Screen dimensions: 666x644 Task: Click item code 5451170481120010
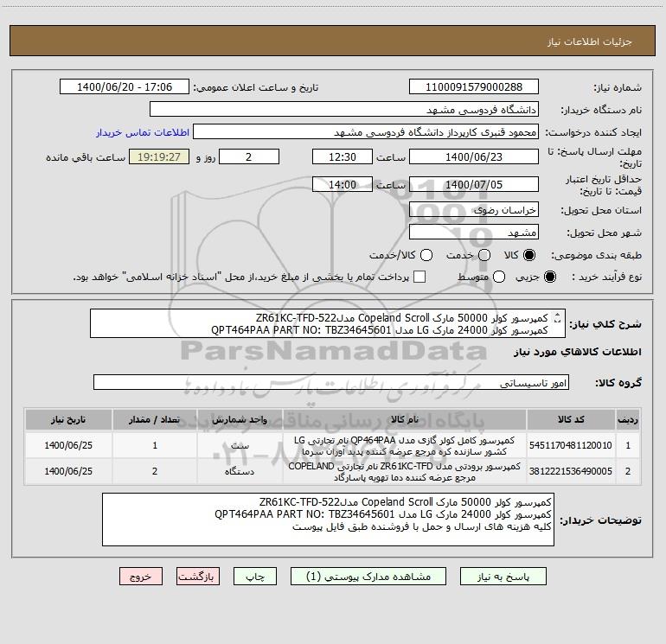[571, 445]
